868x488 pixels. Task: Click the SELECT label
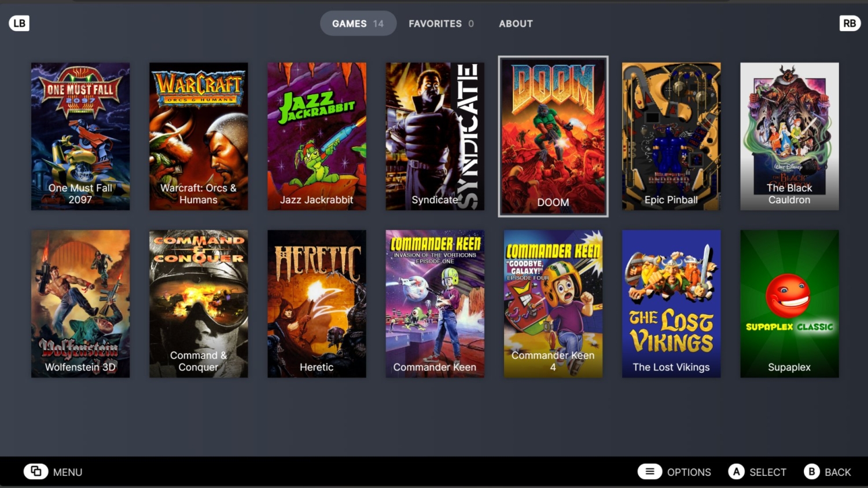768,472
